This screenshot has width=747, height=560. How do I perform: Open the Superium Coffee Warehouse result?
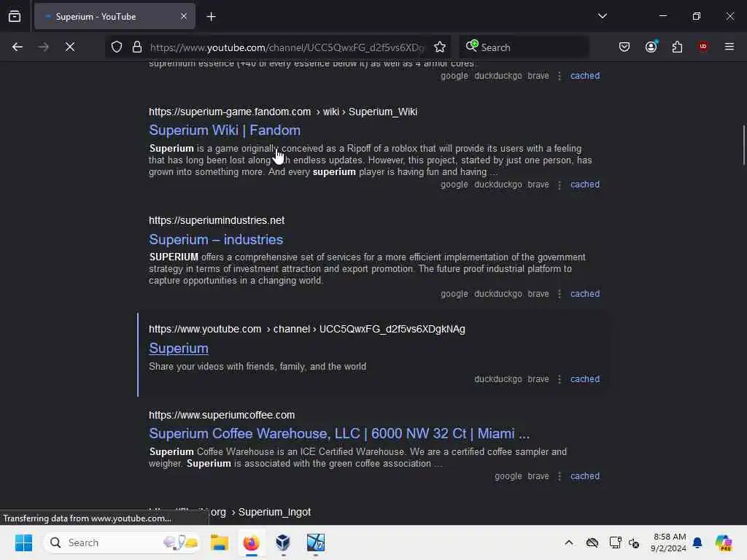[339, 433]
